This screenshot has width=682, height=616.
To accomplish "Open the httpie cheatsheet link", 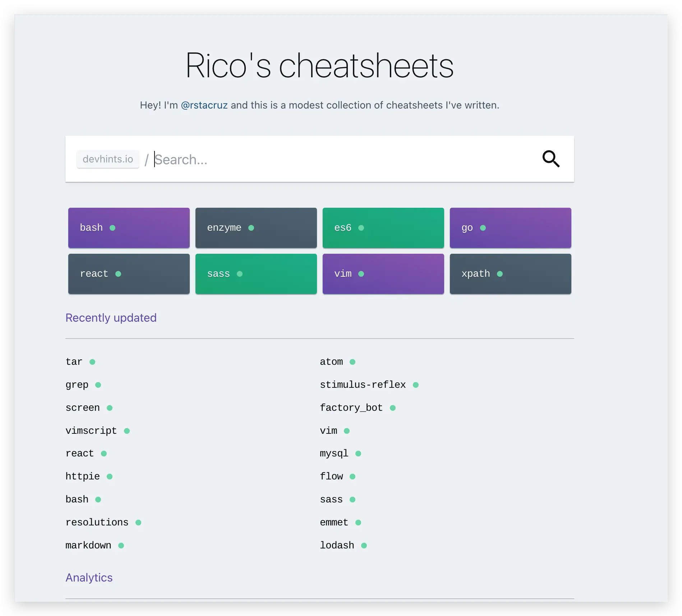I will (x=83, y=476).
